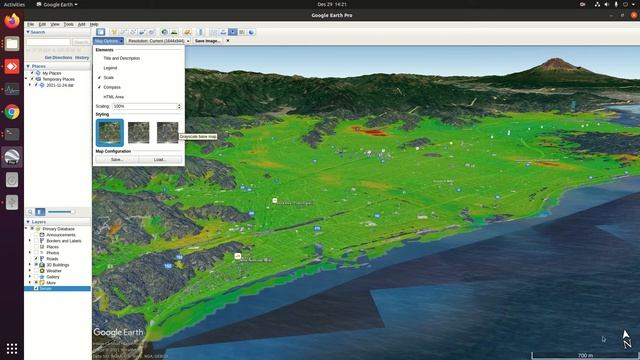The width and height of the screenshot is (640, 360).
Task: Click the Get Directions link
Action: (58, 58)
